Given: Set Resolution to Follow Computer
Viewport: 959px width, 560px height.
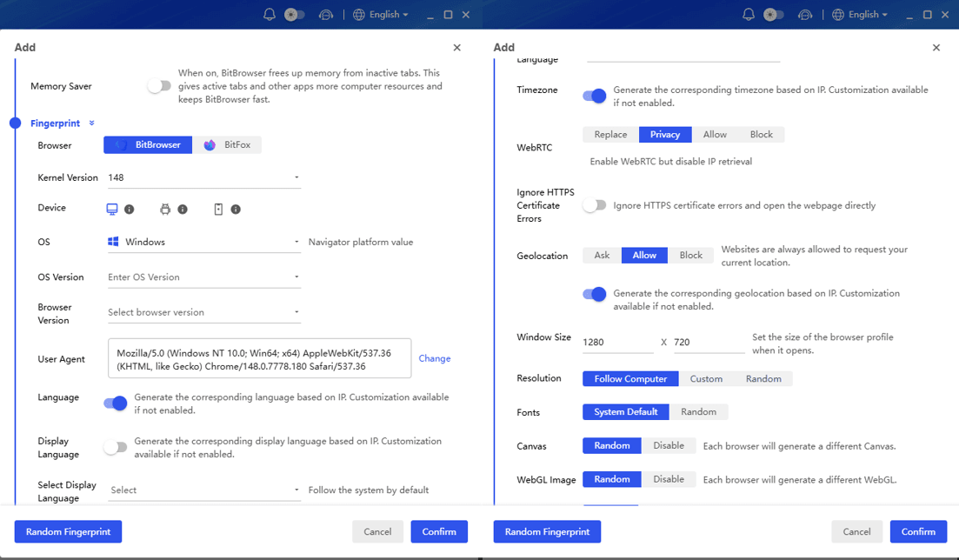Looking at the screenshot, I should coord(630,379).
